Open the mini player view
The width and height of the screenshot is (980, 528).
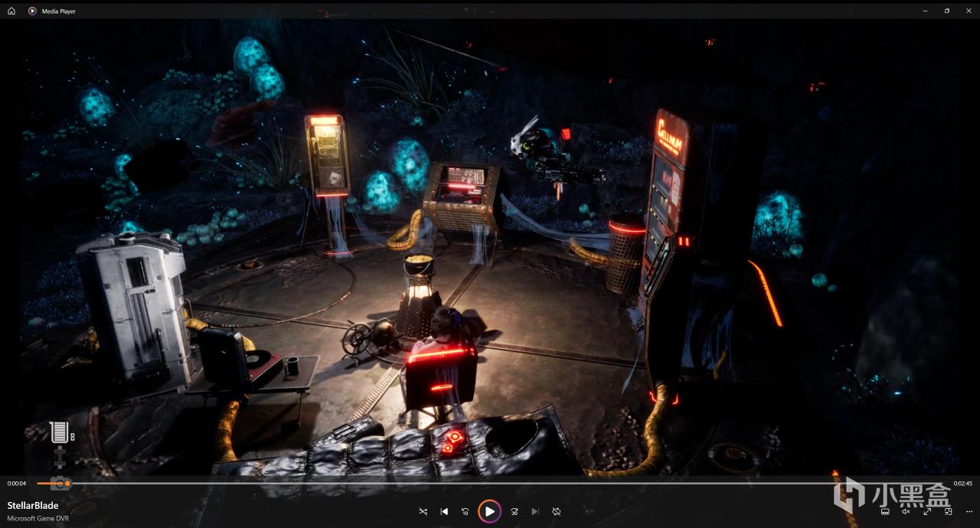coord(948,511)
